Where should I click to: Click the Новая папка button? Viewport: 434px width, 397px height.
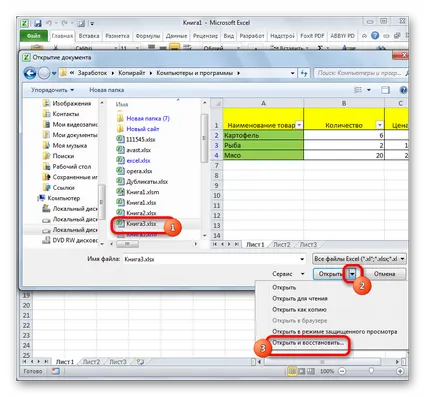point(107,90)
